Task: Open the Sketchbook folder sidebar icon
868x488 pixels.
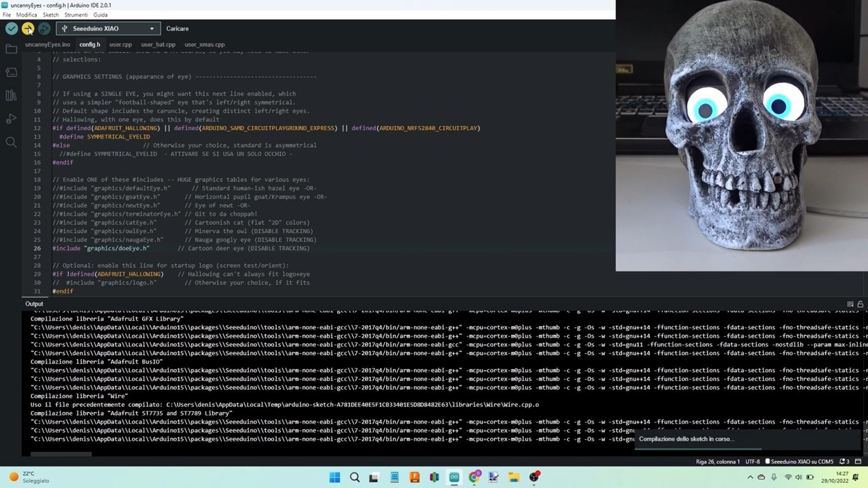Action: click(x=11, y=49)
